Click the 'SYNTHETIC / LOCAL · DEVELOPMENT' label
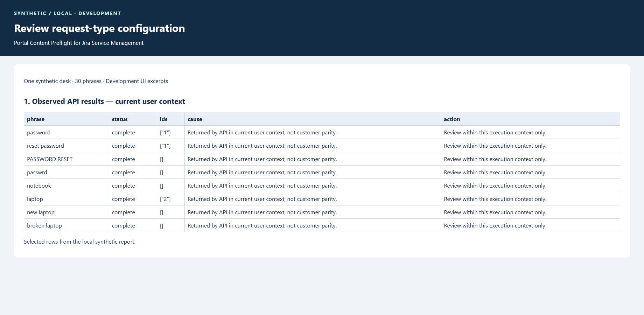Image resolution: width=644 pixels, height=315 pixels. [x=68, y=13]
